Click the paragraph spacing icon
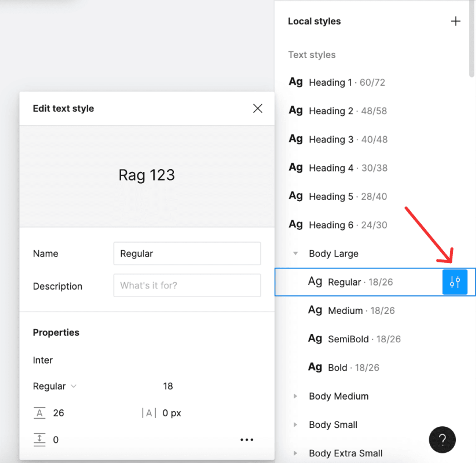 [40, 439]
